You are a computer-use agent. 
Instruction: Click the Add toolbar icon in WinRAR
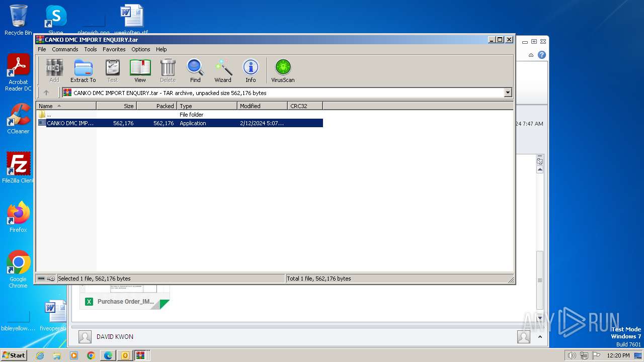[x=54, y=70]
